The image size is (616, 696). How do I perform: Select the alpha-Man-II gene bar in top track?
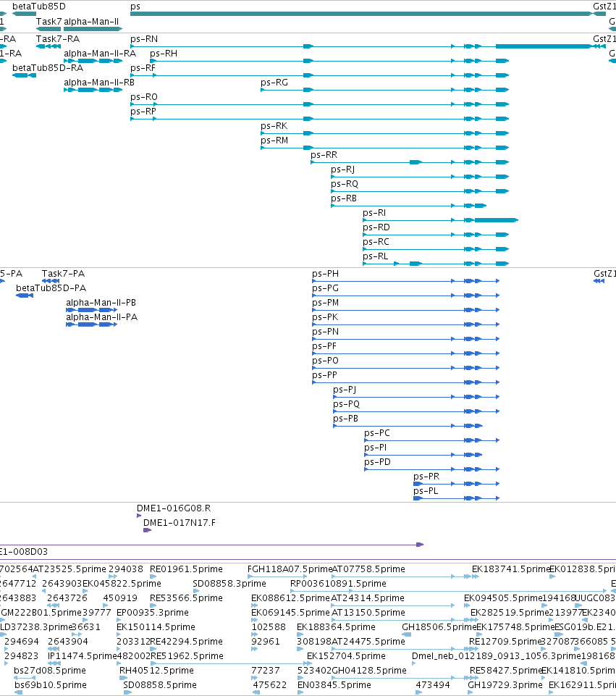(93, 29)
